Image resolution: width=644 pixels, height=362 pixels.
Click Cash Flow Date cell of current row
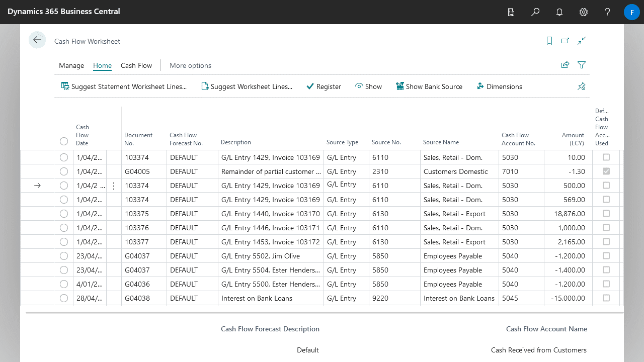[91, 186]
